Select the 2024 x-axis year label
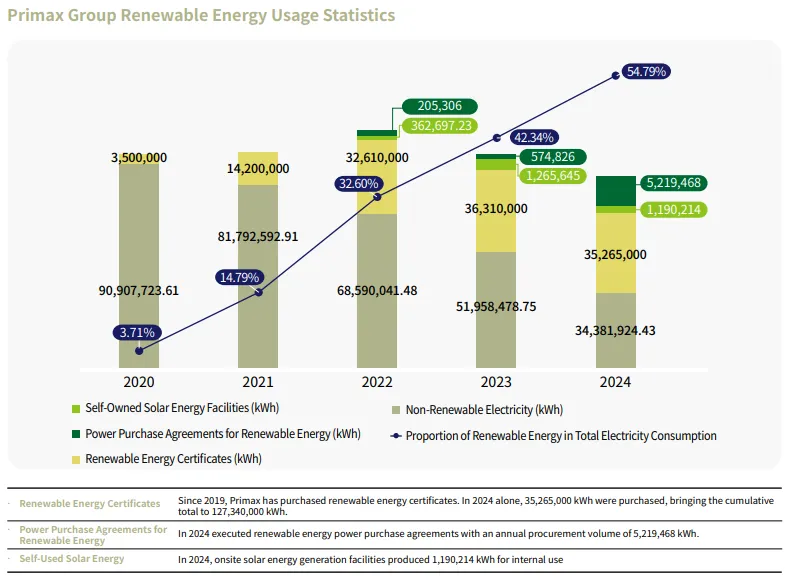The width and height of the screenshot is (788, 580). tap(615, 381)
